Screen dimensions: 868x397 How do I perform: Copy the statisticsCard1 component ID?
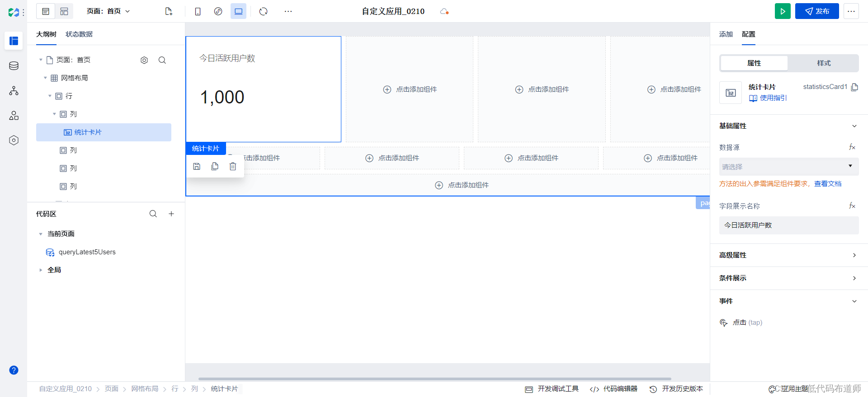[x=854, y=87]
